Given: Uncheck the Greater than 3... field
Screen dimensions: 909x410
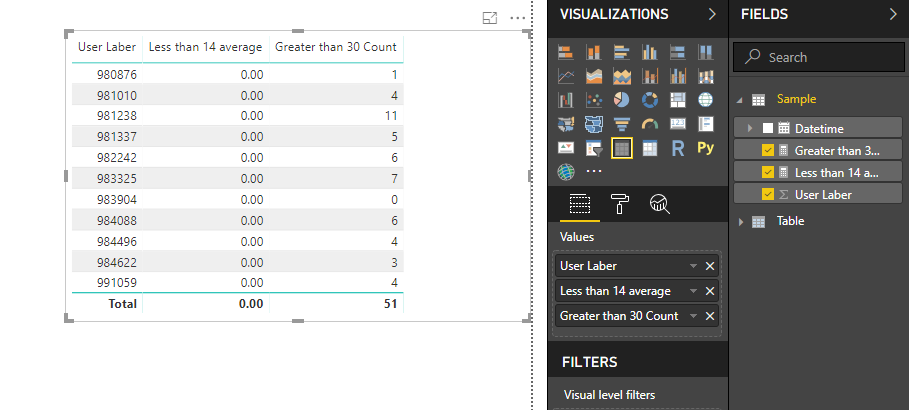Looking at the screenshot, I should (768, 151).
